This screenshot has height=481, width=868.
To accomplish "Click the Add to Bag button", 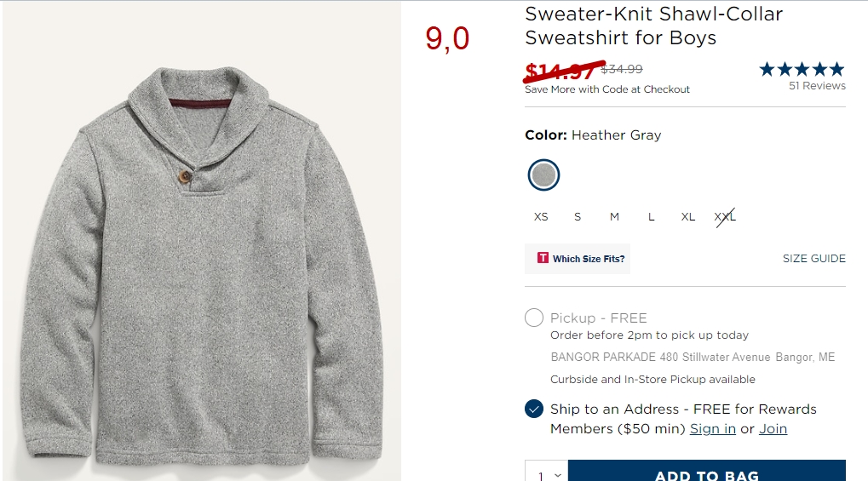I will pyautogui.click(x=707, y=471).
